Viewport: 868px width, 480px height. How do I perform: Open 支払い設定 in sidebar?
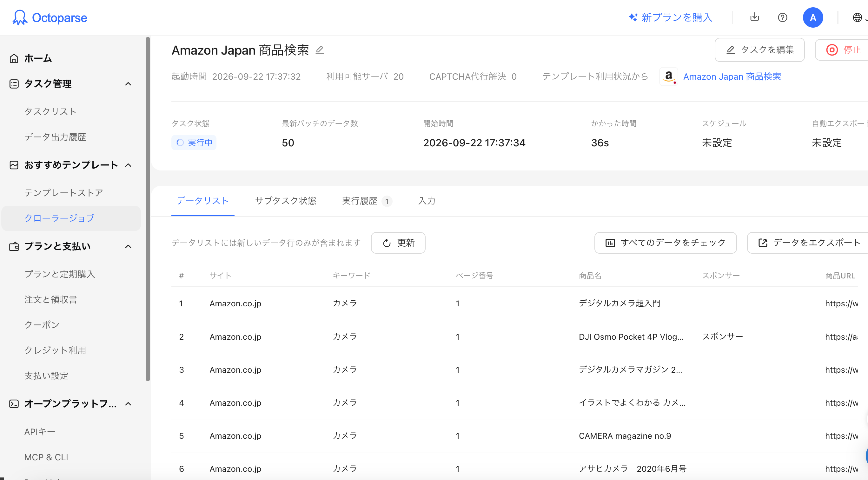pyautogui.click(x=46, y=376)
